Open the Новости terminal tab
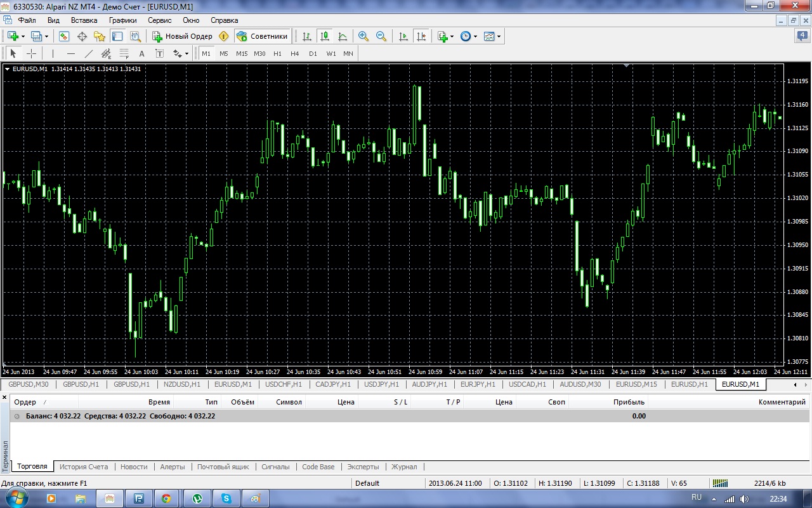The image size is (812, 508). point(134,467)
